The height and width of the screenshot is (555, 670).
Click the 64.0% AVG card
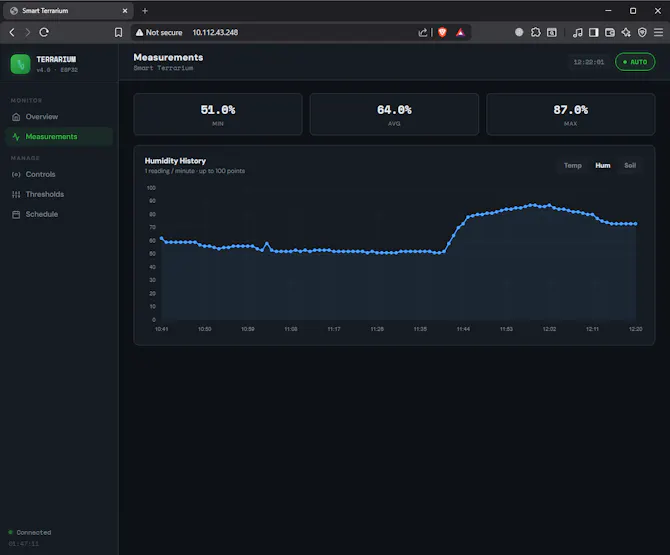pos(394,115)
